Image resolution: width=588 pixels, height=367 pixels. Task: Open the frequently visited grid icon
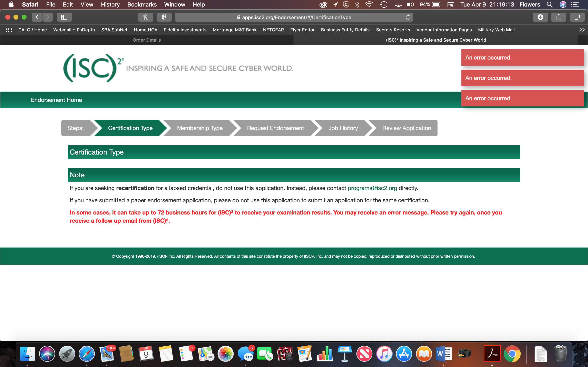tap(9, 30)
